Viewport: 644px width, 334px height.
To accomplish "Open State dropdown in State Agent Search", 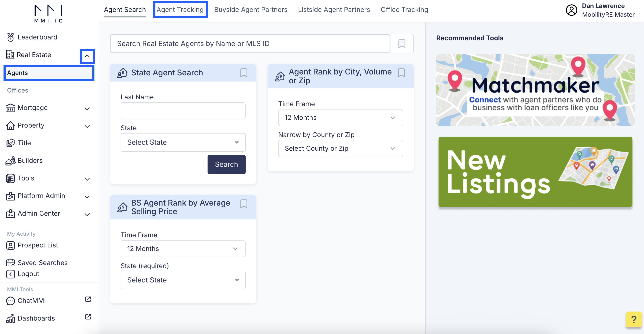I will coord(183,142).
